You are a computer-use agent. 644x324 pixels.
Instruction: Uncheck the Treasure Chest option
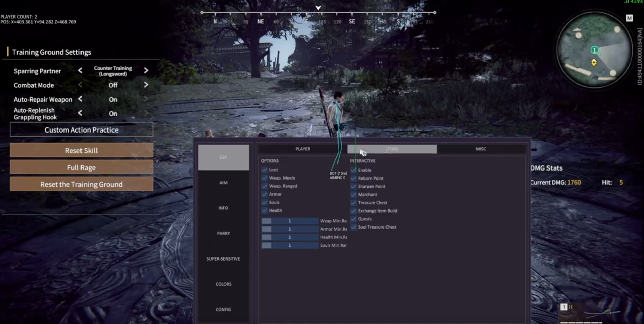click(x=353, y=203)
